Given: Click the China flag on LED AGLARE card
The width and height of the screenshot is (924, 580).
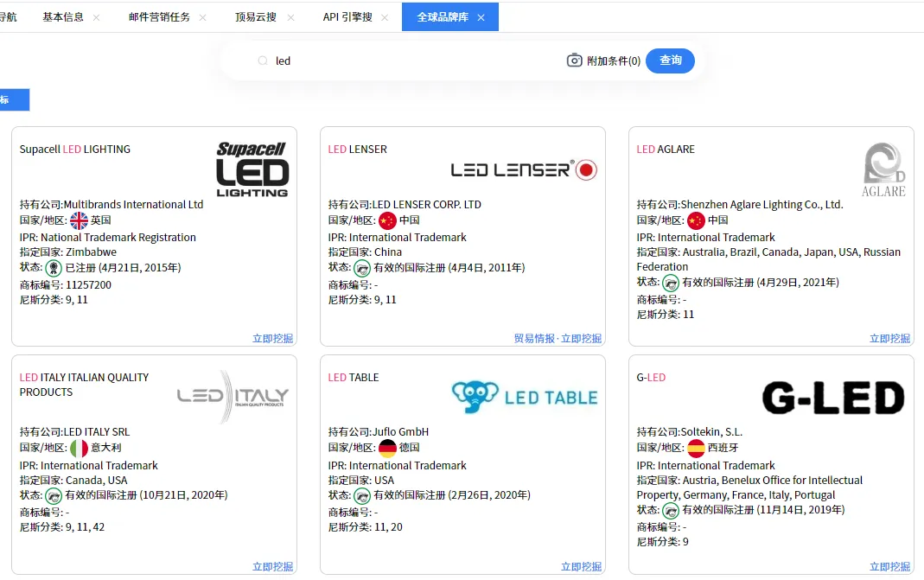Looking at the screenshot, I should [696, 220].
